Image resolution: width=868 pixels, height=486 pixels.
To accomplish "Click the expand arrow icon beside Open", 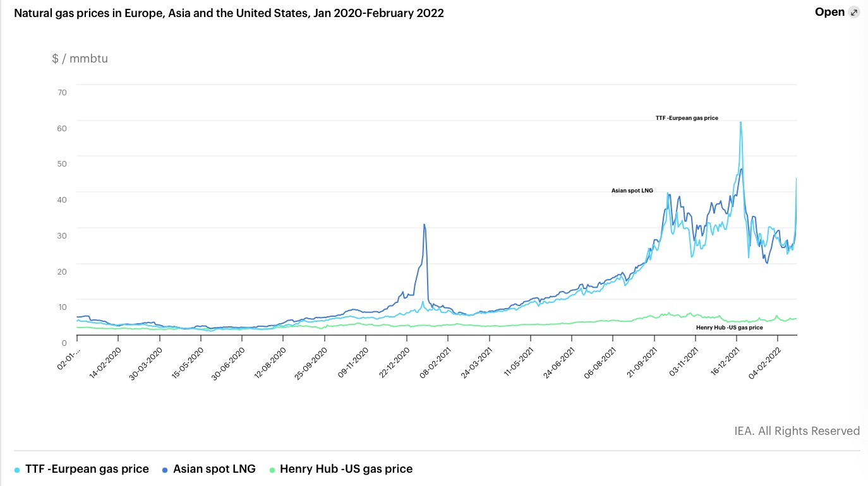I will (854, 13).
